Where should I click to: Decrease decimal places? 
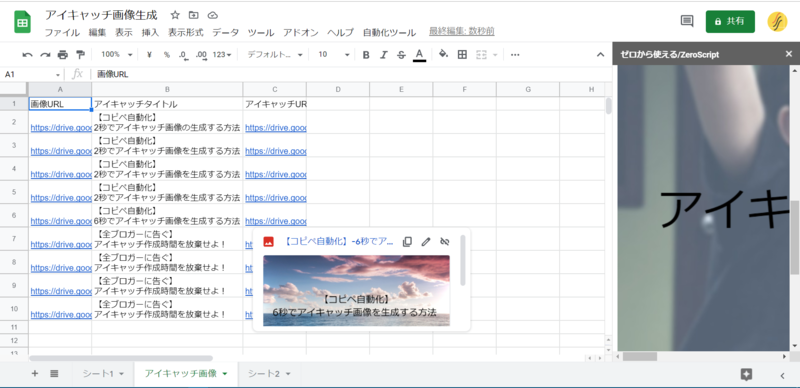183,55
